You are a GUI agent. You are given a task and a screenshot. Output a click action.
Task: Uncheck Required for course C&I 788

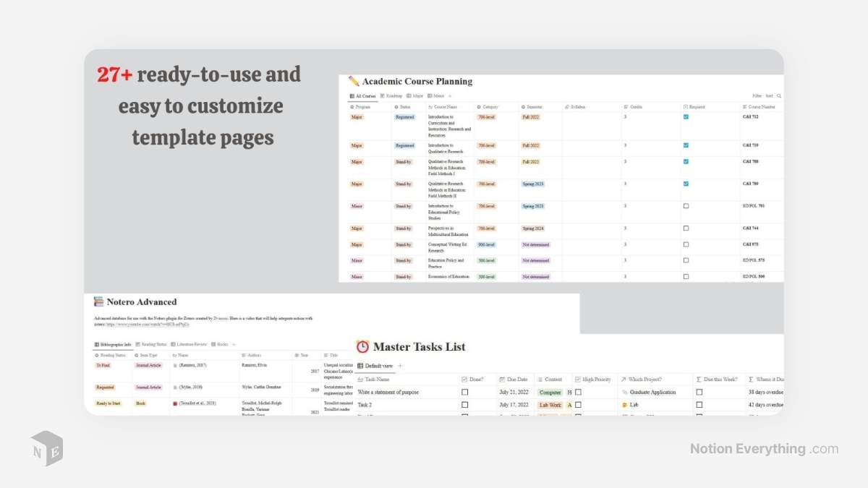[686, 161]
